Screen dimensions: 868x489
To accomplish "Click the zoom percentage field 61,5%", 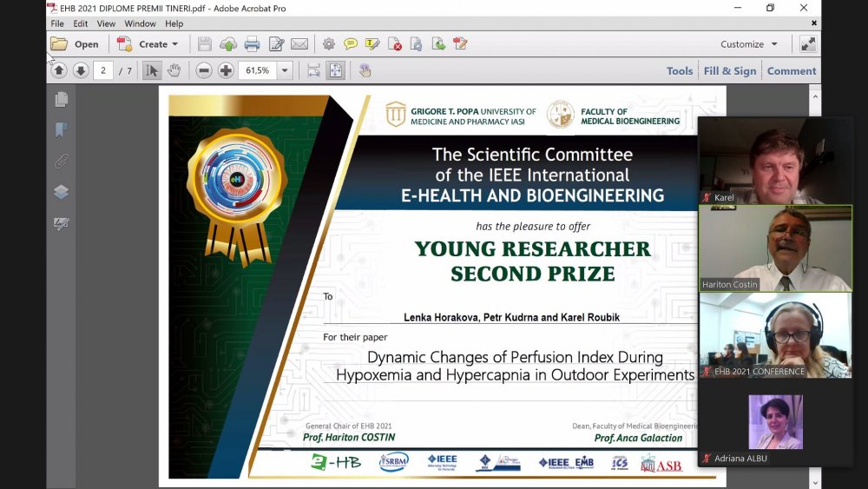I will (258, 70).
